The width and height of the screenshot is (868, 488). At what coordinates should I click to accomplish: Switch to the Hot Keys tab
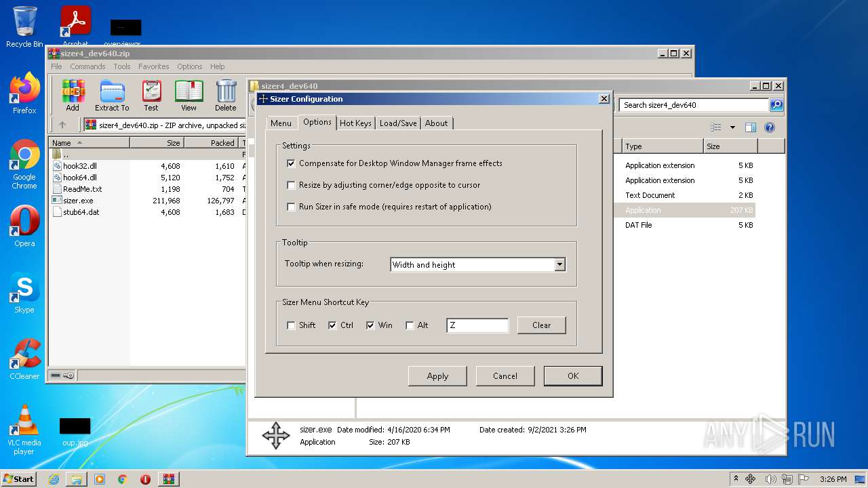coord(355,123)
